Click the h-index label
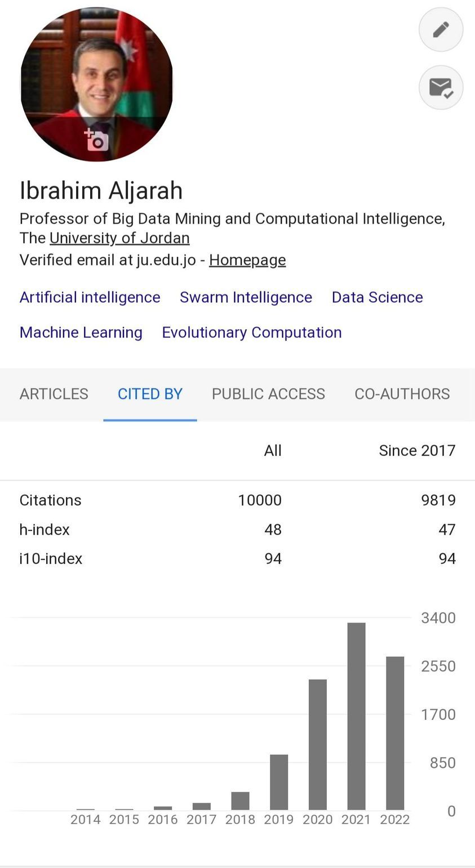 click(45, 530)
